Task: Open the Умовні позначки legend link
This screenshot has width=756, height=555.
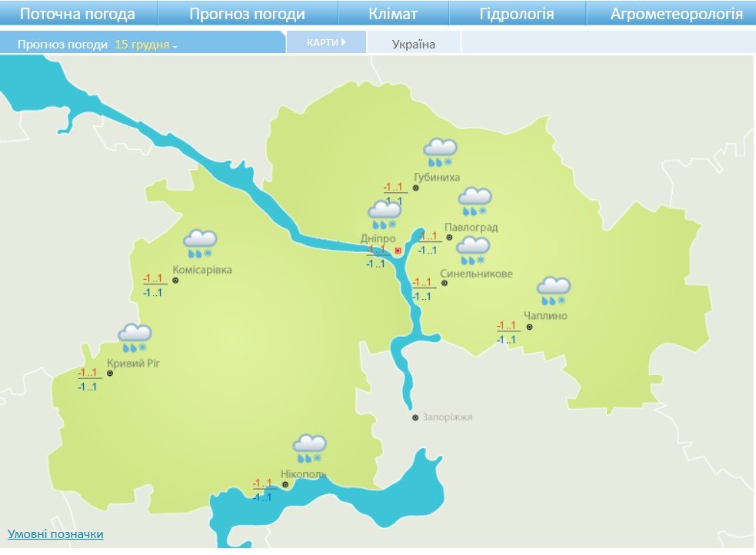Action: (55, 533)
